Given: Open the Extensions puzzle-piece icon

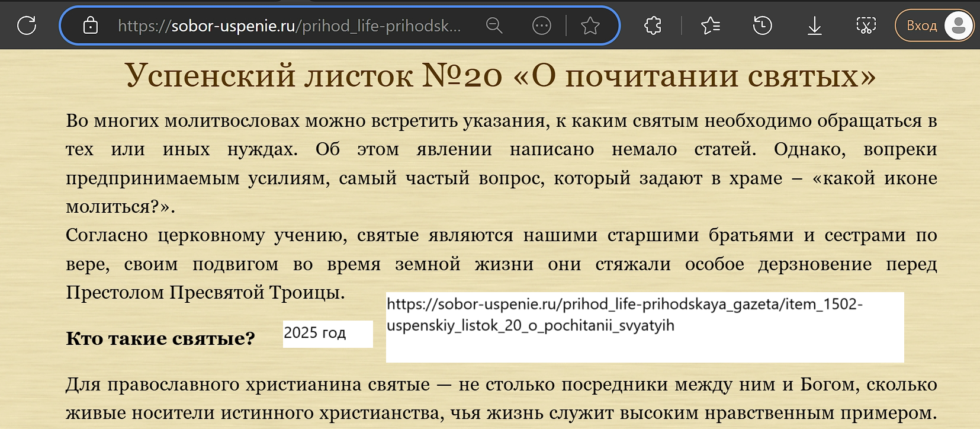Looking at the screenshot, I should (653, 25).
